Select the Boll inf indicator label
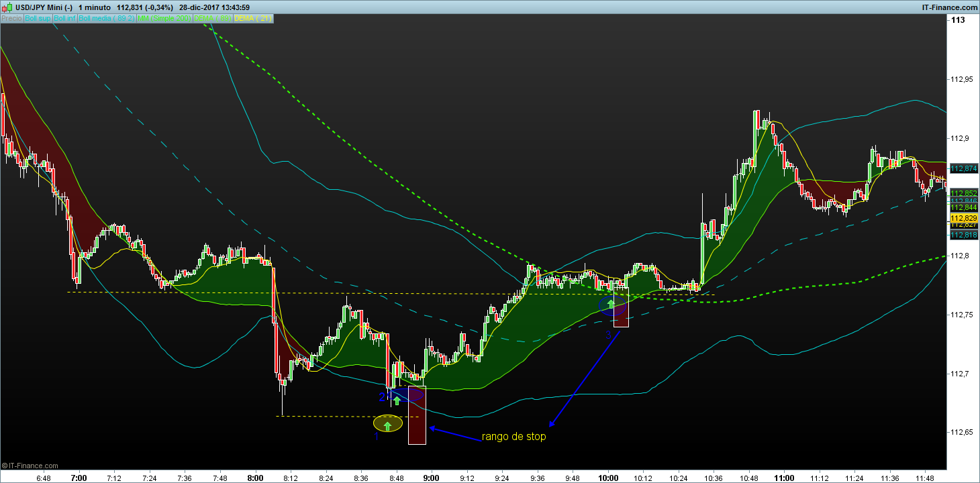This screenshot has width=980, height=483. (x=64, y=18)
